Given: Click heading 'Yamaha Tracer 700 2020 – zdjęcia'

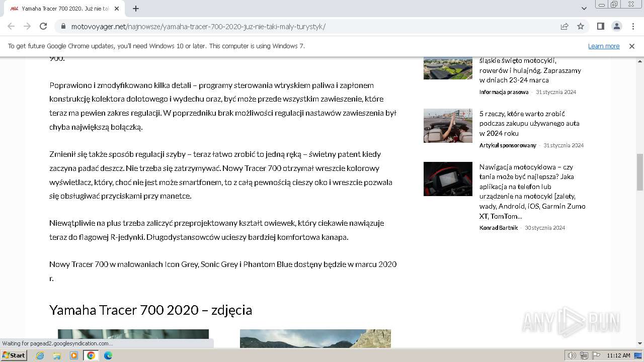Looking at the screenshot, I should [x=150, y=310].
